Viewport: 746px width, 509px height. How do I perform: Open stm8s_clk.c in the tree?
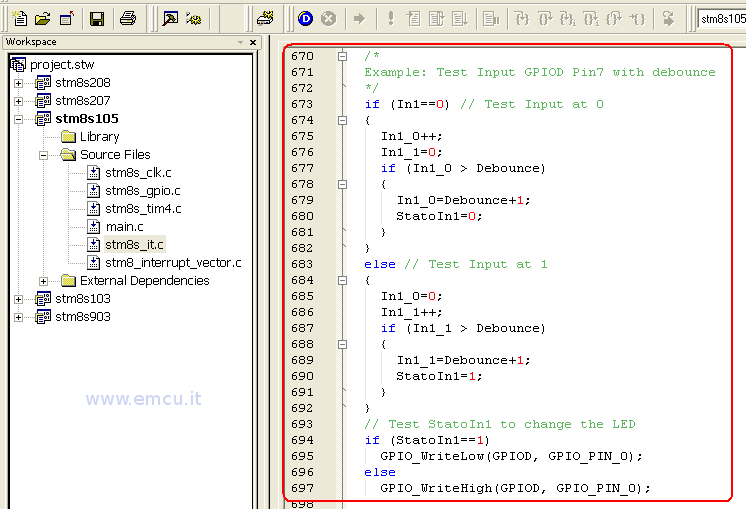(x=138, y=173)
